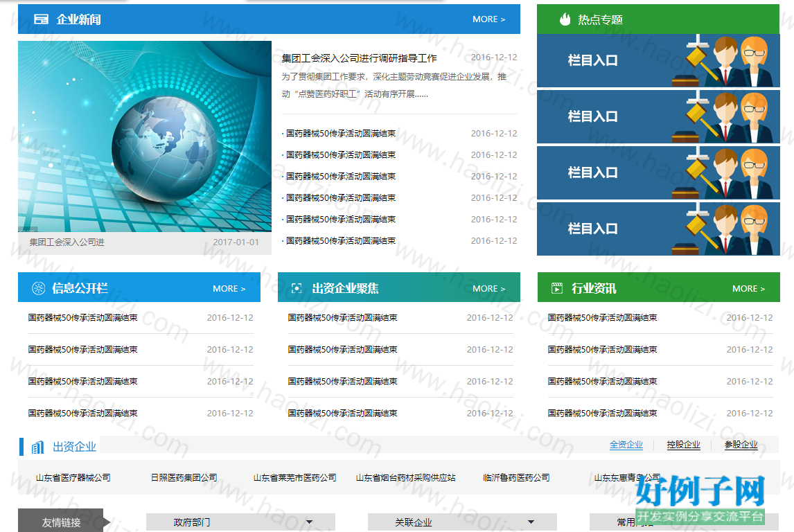Click the globe news image
Viewport: 794px width, 532px height.
[145, 136]
